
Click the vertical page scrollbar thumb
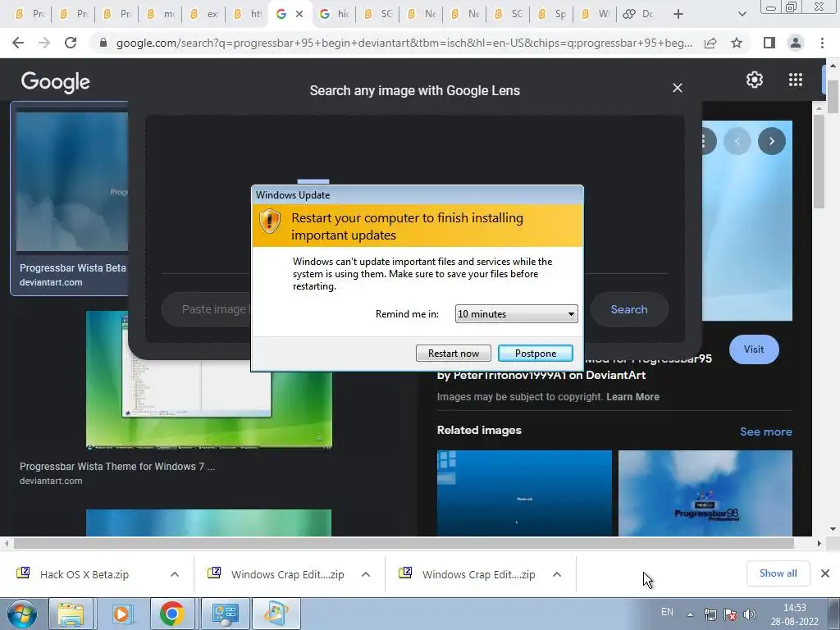click(x=833, y=97)
